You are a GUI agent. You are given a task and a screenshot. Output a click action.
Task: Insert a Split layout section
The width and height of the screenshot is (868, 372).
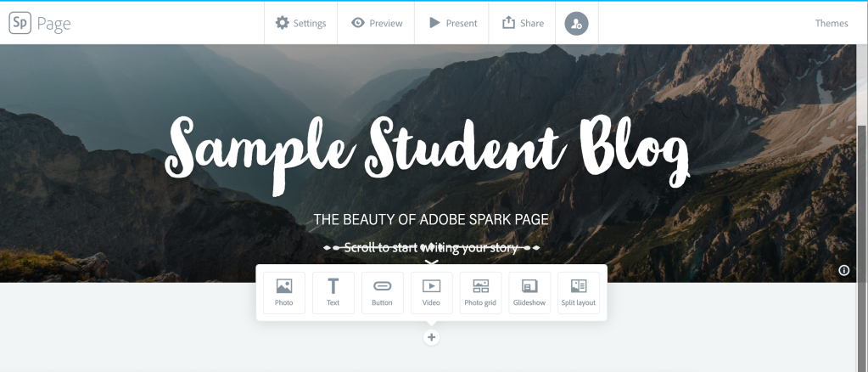click(x=579, y=293)
